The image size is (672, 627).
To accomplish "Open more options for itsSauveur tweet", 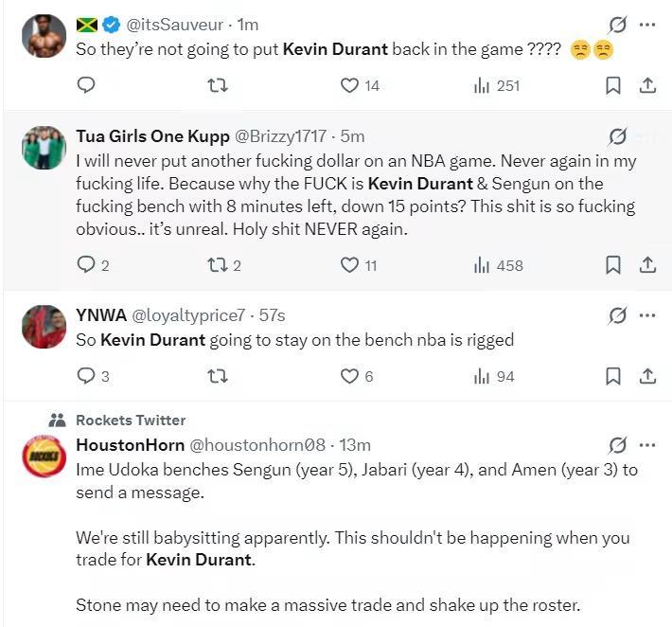I will (x=647, y=24).
